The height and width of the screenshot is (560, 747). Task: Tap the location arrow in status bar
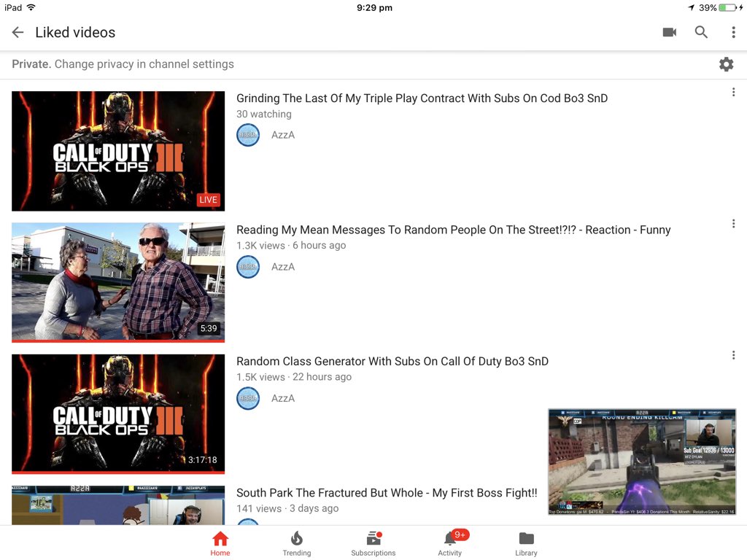coord(691,7)
